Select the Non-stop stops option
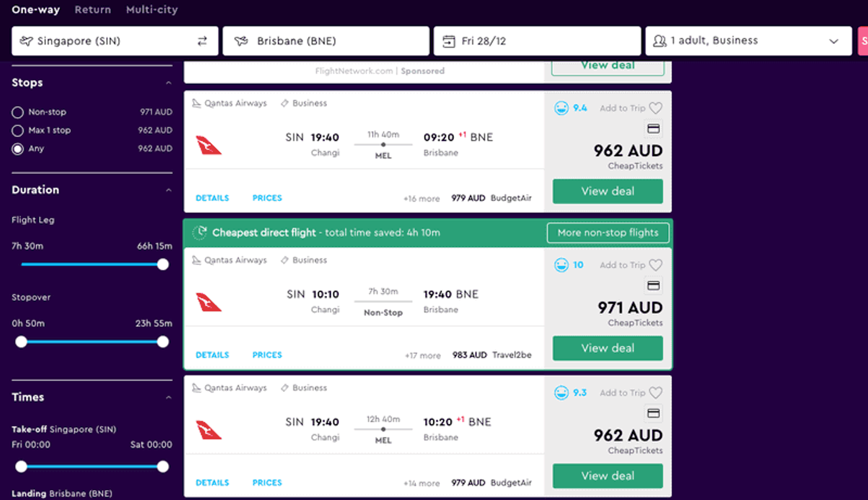The image size is (868, 500). click(17, 112)
